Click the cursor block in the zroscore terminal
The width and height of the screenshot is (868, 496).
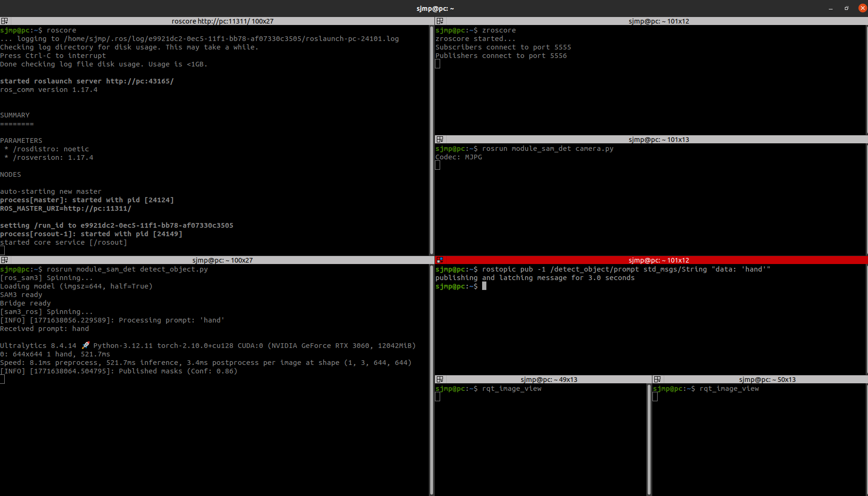coord(437,64)
